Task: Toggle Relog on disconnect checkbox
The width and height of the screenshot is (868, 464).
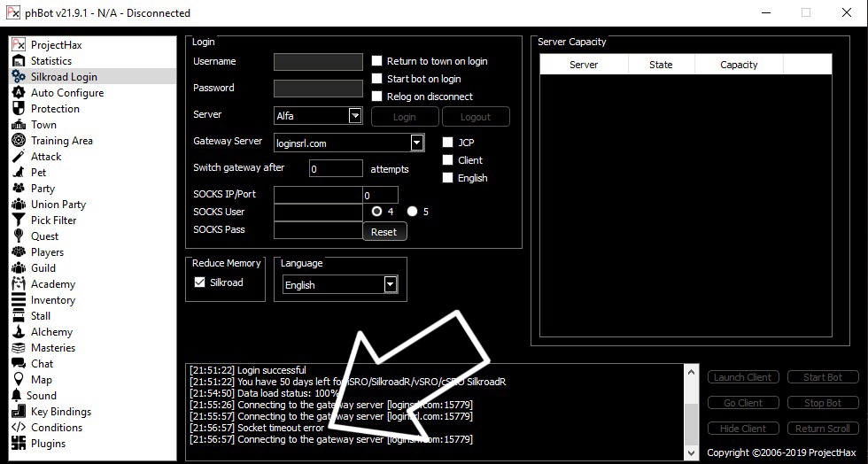Action: (377, 97)
